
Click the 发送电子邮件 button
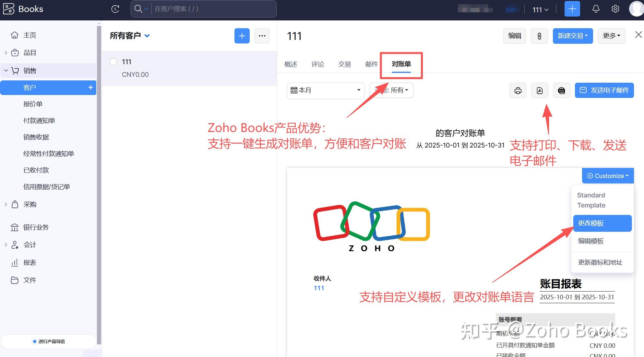point(604,90)
